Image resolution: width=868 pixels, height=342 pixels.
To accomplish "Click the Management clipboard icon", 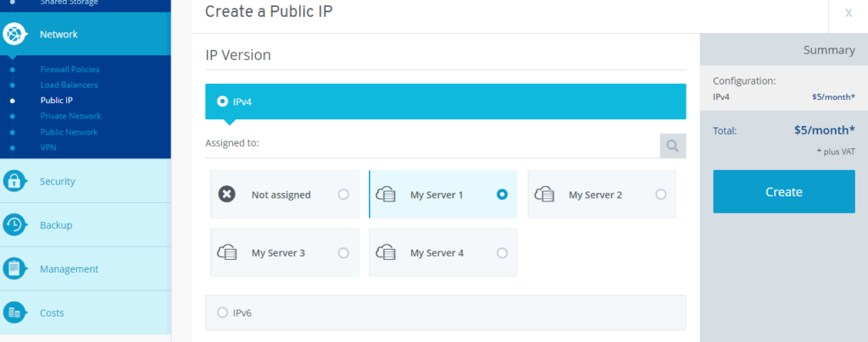I will coord(14,269).
